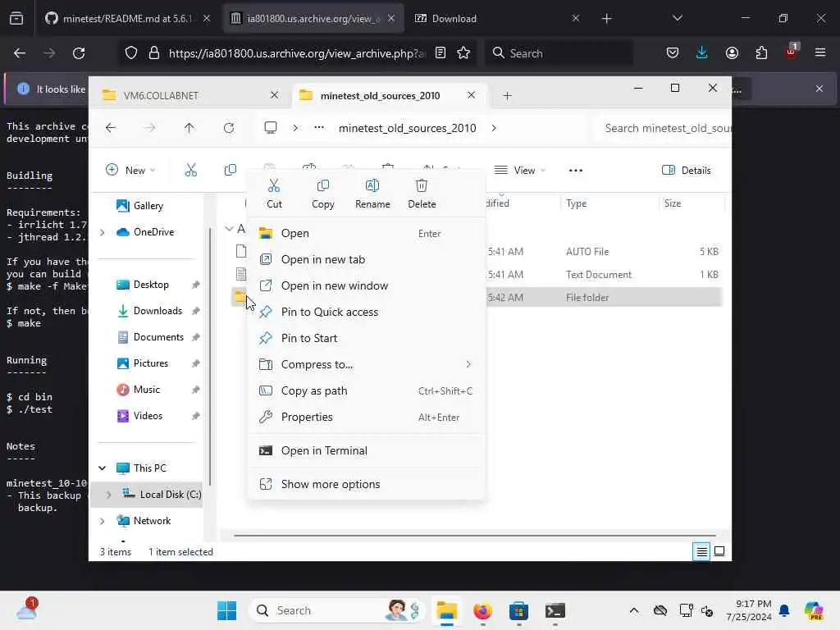The height and width of the screenshot is (630, 840).
Task: Open Windows Start menu
Action: (x=226, y=610)
